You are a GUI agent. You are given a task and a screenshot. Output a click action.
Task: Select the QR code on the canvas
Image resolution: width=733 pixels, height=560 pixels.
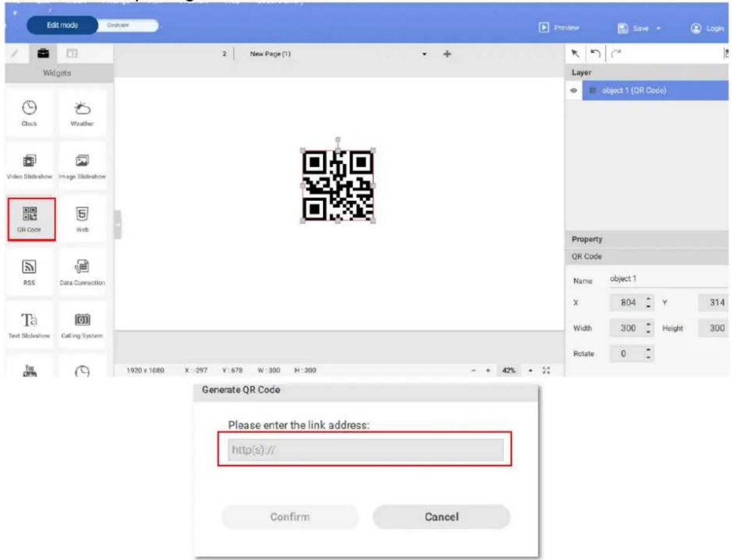[338, 186]
